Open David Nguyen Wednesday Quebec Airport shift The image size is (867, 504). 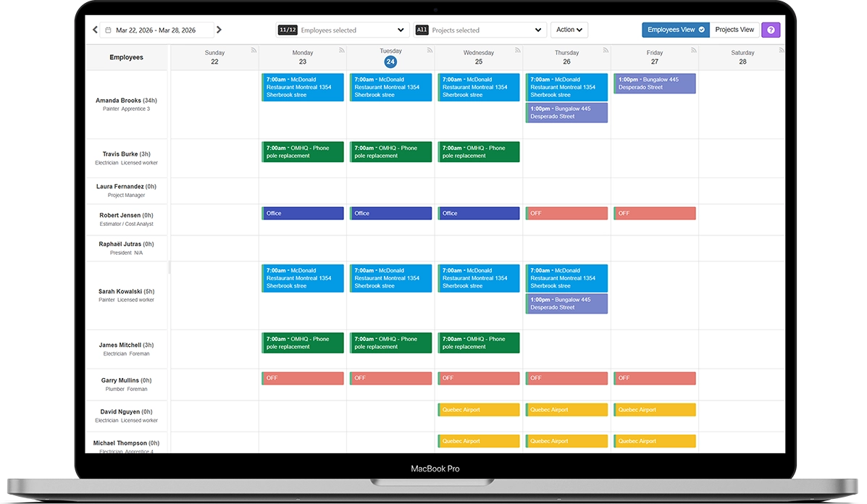[x=478, y=410]
